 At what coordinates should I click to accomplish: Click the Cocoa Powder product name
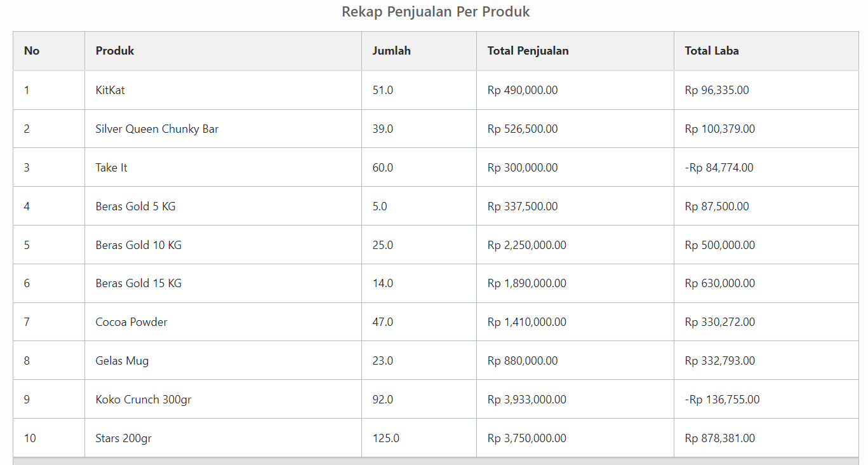click(x=131, y=322)
